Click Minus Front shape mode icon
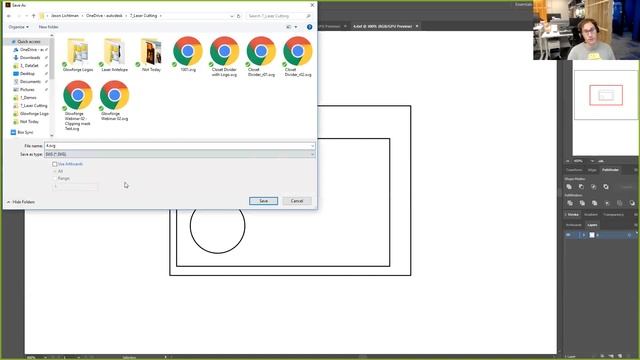640x360 pixels. click(581, 187)
